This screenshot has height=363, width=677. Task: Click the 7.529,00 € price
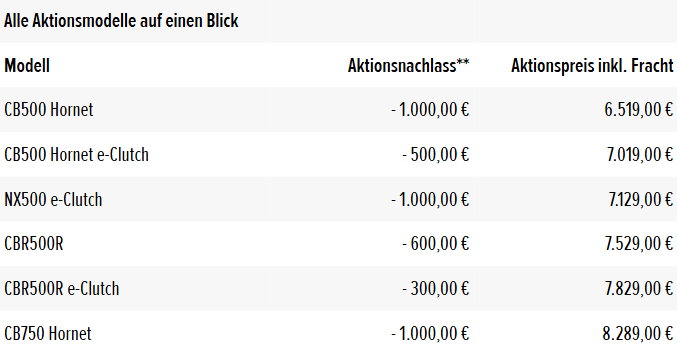pos(639,244)
